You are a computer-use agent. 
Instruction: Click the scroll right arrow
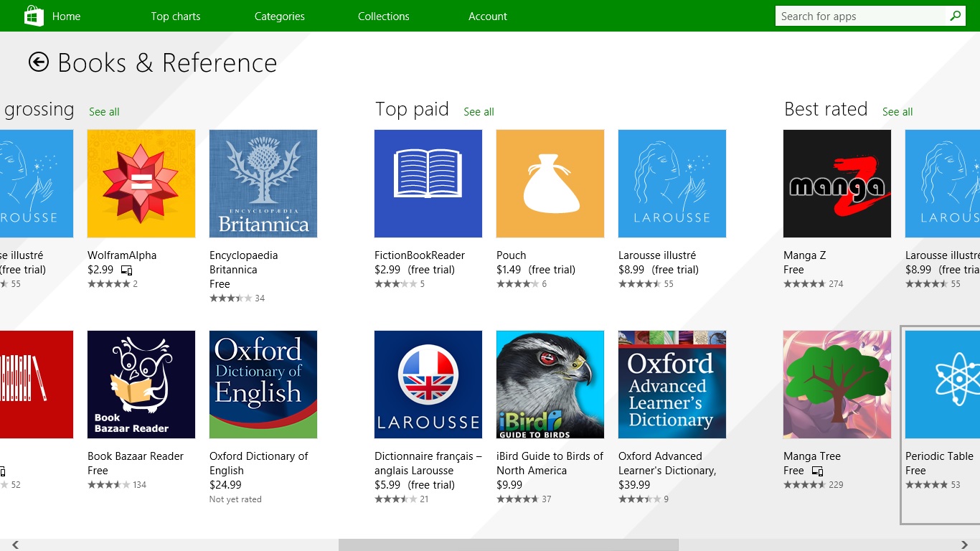965,545
